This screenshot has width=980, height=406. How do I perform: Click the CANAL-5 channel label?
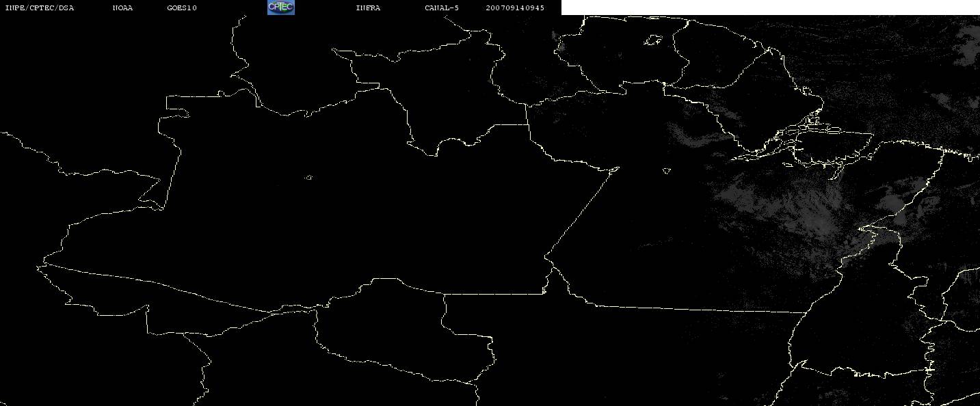coord(442,8)
